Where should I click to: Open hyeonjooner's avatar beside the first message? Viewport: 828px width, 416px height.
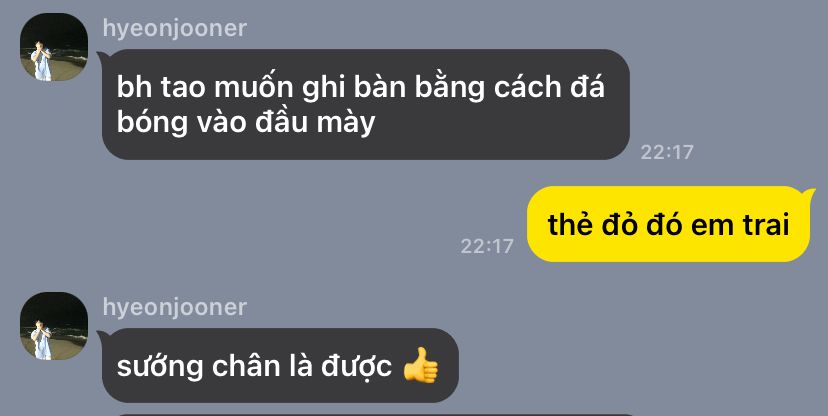[x=54, y=47]
